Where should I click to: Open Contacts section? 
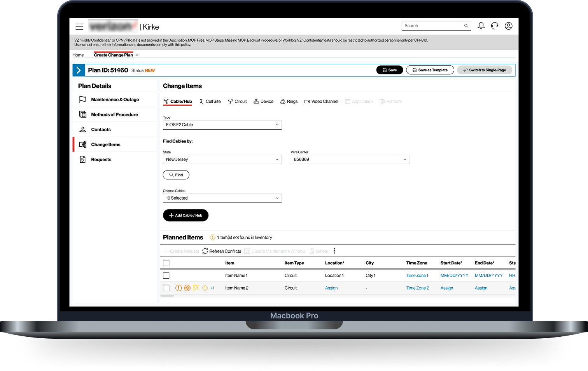[115, 130]
